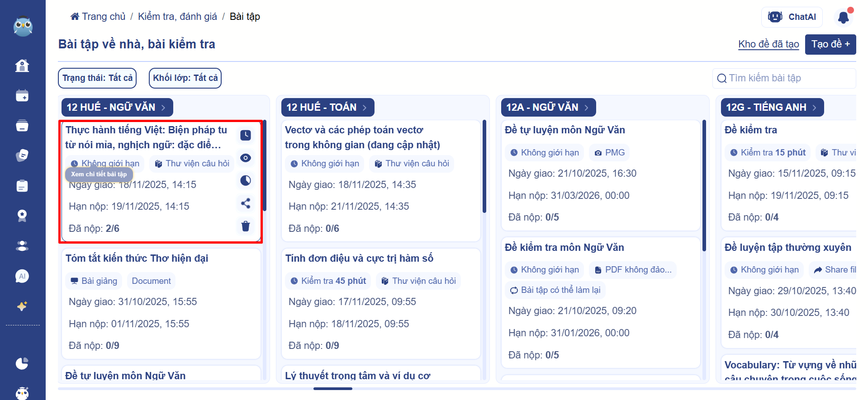The height and width of the screenshot is (400, 868).
Task: Click the eye icon to view assignment details
Action: tap(246, 158)
